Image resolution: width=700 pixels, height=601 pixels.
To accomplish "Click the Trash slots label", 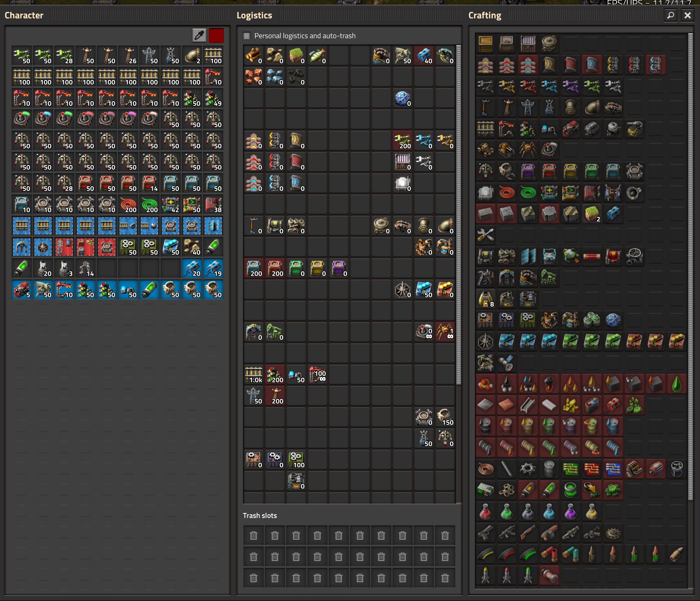I will (x=260, y=516).
